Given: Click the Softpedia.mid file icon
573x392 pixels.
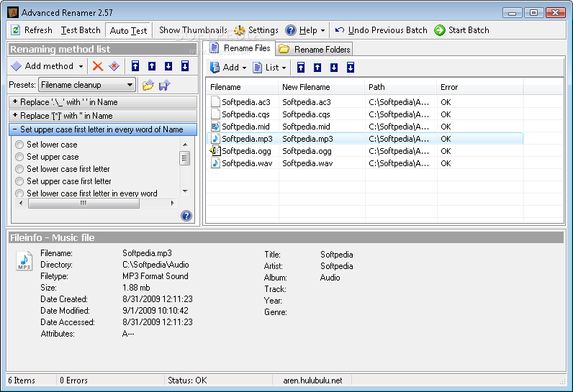Looking at the screenshot, I should coord(215,127).
